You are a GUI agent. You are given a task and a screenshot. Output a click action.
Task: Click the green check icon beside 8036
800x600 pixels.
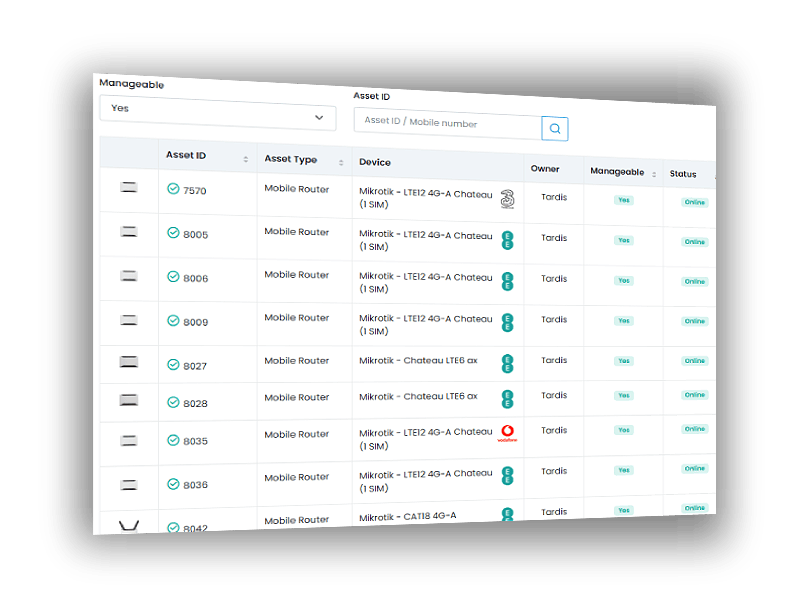[x=173, y=484]
